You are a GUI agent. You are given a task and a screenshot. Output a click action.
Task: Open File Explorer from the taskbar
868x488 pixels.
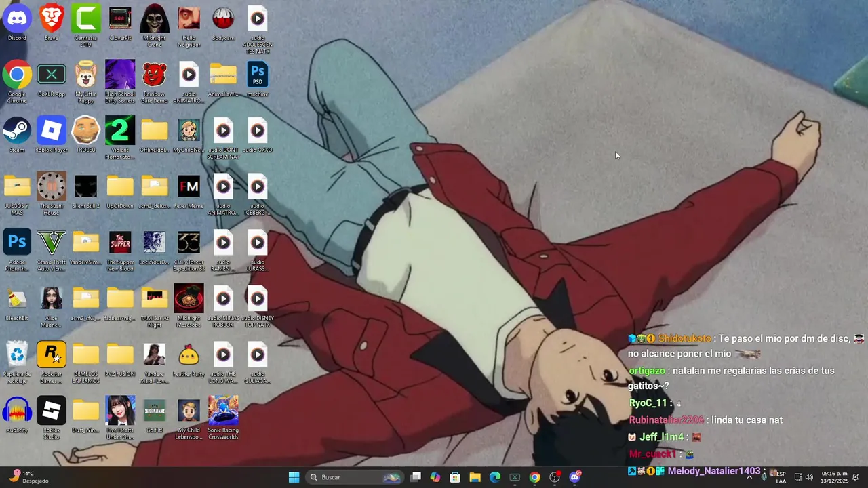(475, 477)
